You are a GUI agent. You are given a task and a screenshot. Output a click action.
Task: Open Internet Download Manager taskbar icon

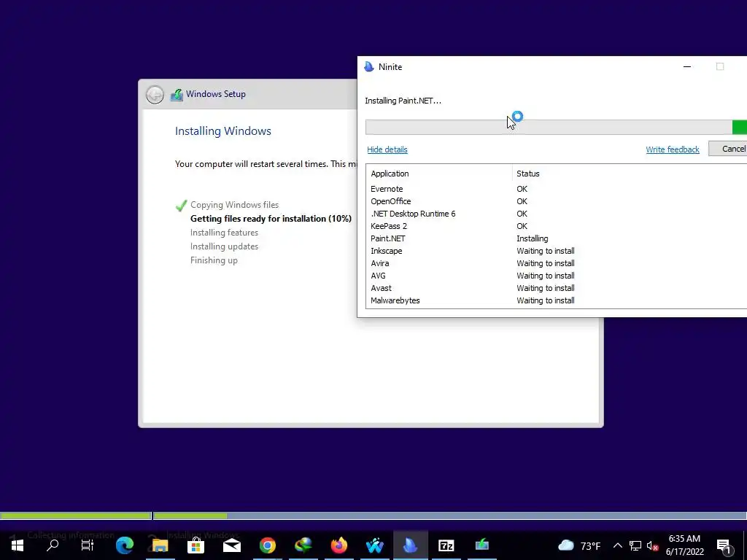point(303,545)
